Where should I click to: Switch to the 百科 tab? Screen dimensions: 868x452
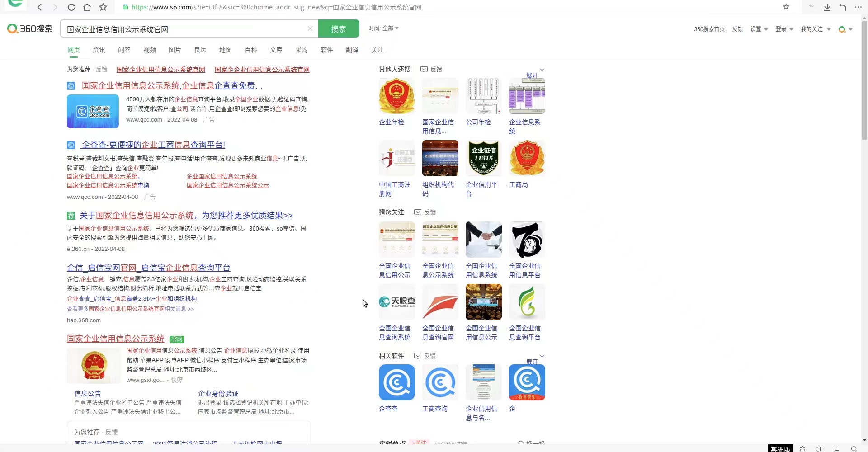pyautogui.click(x=251, y=50)
